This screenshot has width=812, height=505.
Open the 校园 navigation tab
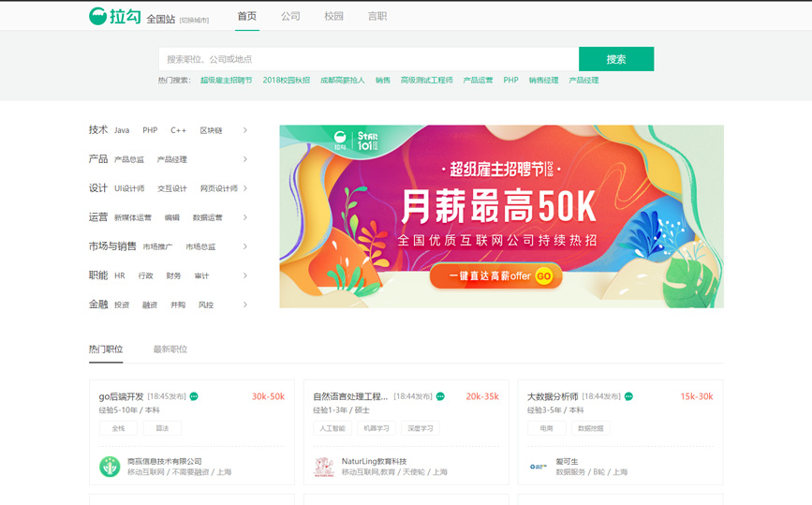click(334, 16)
